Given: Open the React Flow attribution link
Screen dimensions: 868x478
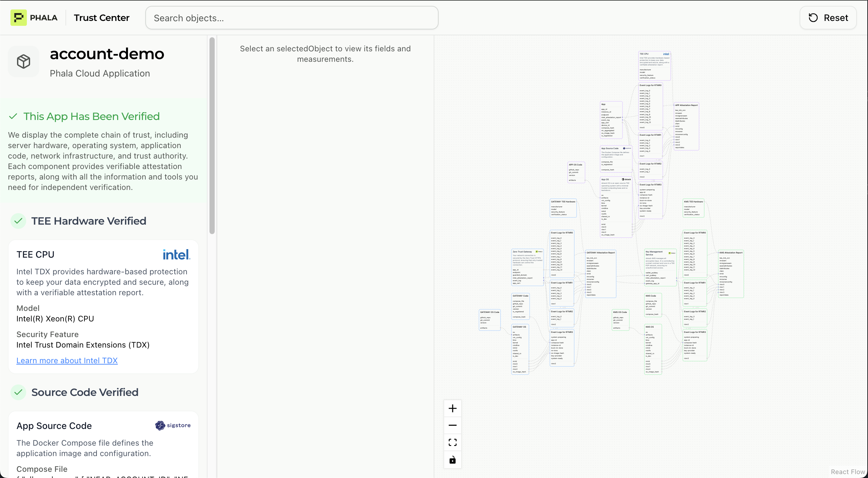Looking at the screenshot, I should [848, 471].
